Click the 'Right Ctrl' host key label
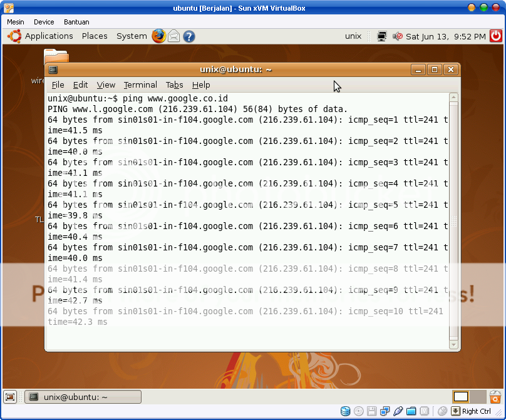Screen dimensions: 506x420 coord(477,411)
